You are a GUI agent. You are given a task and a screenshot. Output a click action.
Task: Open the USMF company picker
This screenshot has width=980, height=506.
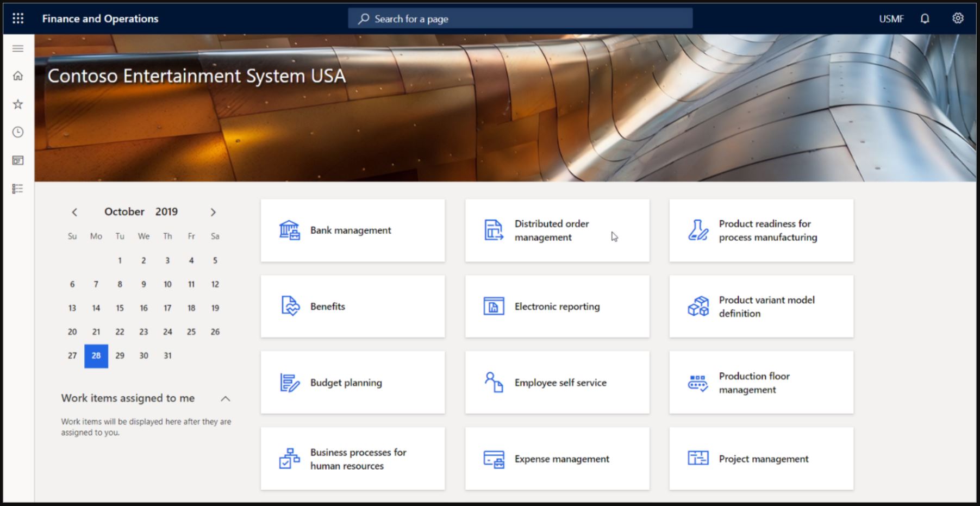tap(891, 18)
